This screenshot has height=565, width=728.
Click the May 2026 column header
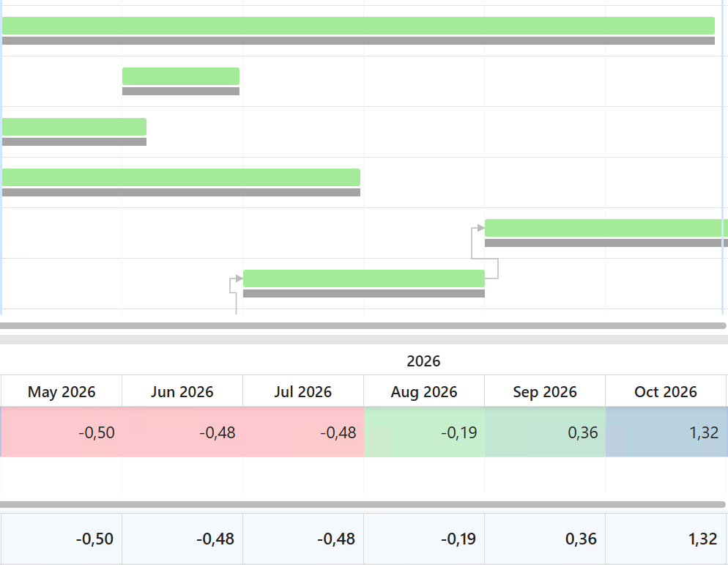click(62, 392)
